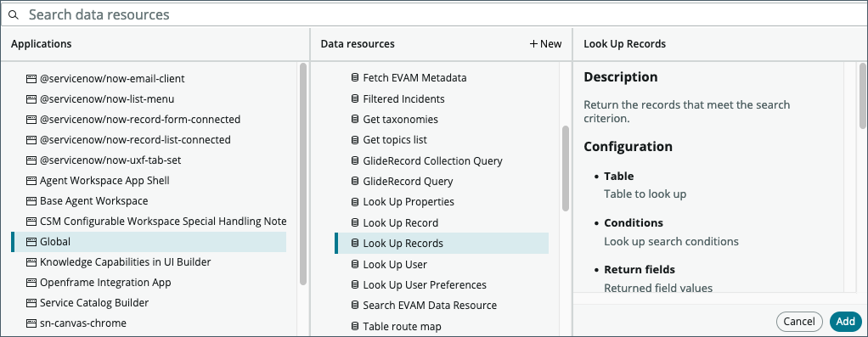
Task: Click database icon beside GlideRecord Collection Query
Action: click(355, 161)
